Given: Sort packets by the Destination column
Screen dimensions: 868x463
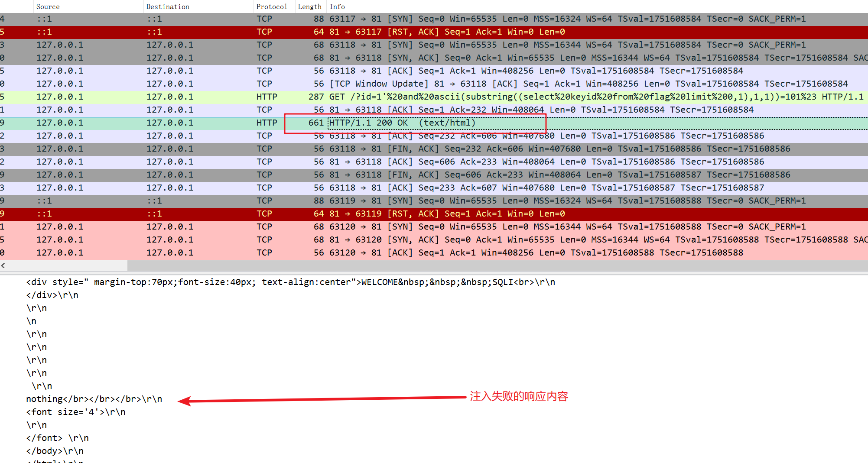Looking at the screenshot, I should (x=168, y=6).
